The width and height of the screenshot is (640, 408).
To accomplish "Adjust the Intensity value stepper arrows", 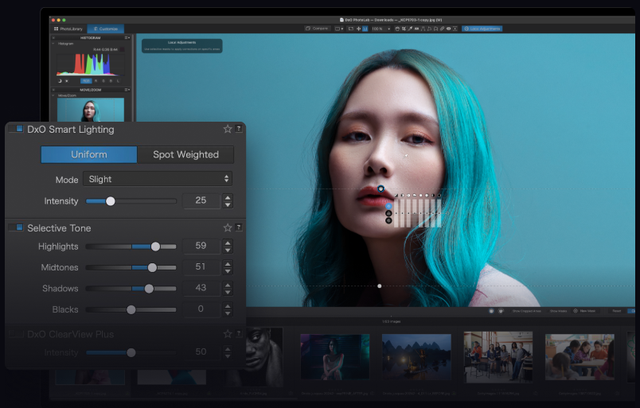I will [x=227, y=201].
